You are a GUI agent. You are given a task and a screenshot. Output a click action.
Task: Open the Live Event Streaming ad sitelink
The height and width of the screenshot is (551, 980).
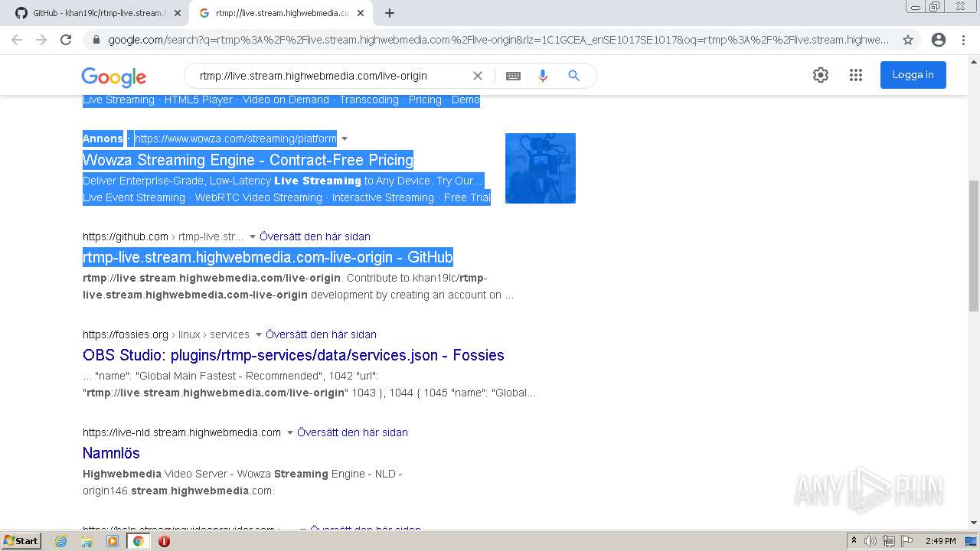[134, 197]
